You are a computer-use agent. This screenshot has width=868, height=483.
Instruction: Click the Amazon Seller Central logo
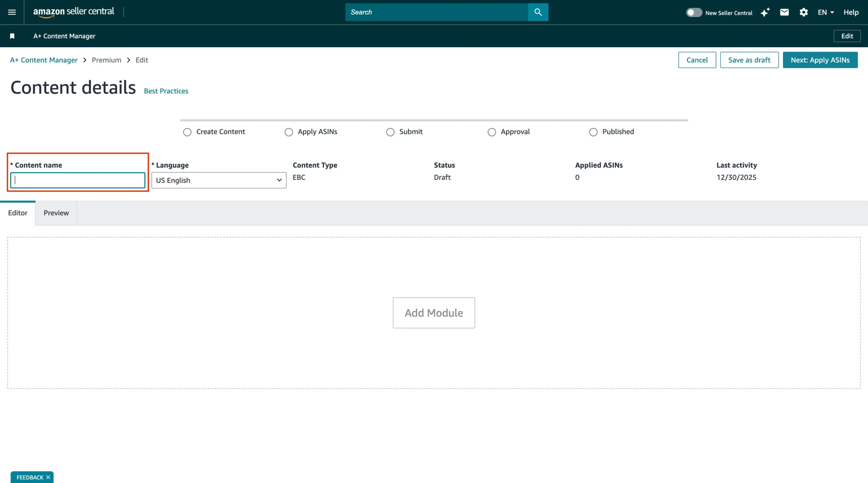pos(74,12)
